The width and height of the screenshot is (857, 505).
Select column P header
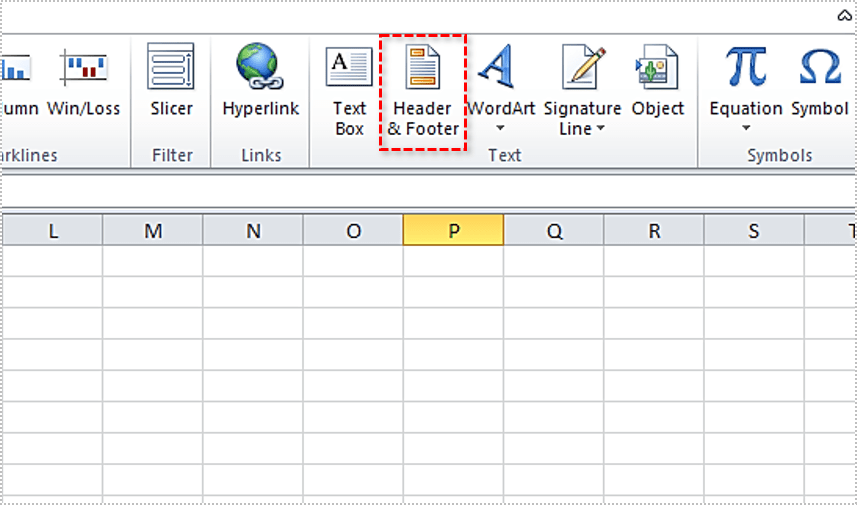453,231
